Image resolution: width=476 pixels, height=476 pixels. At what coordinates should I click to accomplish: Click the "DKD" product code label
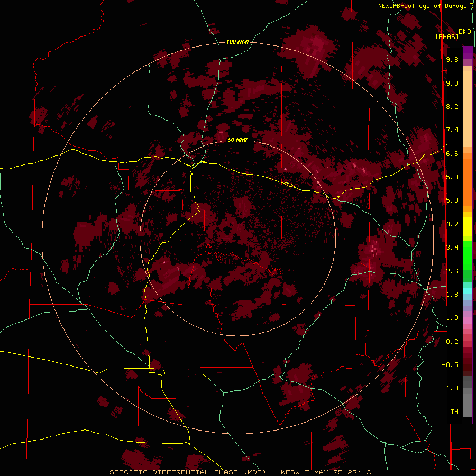click(465, 32)
